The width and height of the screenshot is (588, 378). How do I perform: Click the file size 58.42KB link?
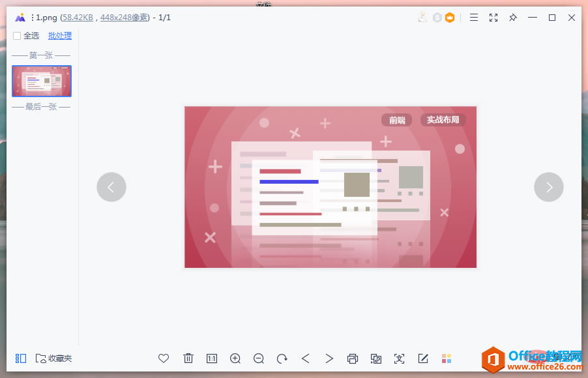tap(78, 18)
